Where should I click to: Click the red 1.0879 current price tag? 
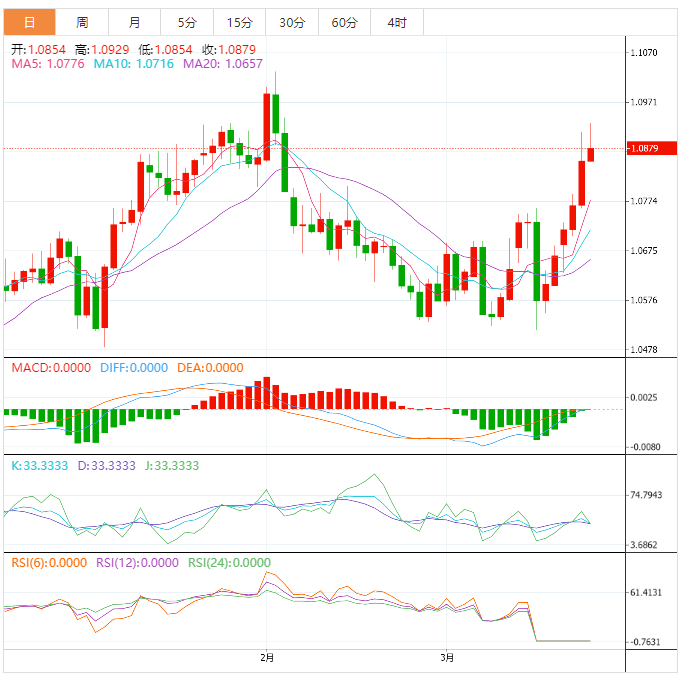649,149
